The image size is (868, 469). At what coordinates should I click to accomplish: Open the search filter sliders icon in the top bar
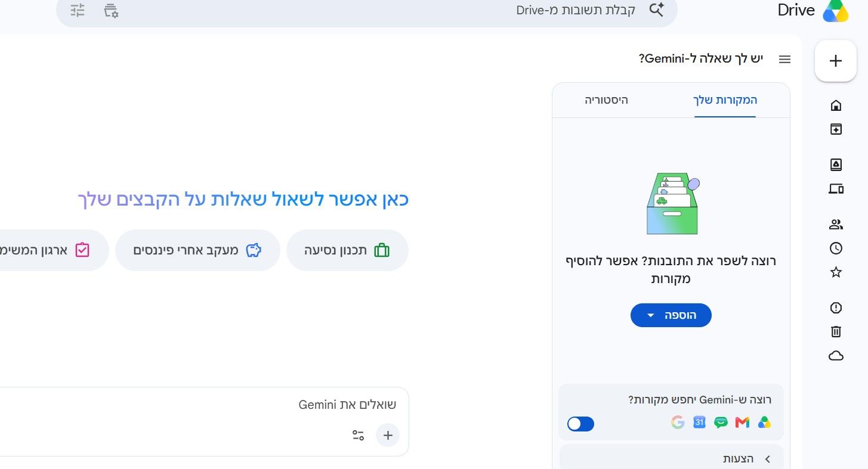78,10
